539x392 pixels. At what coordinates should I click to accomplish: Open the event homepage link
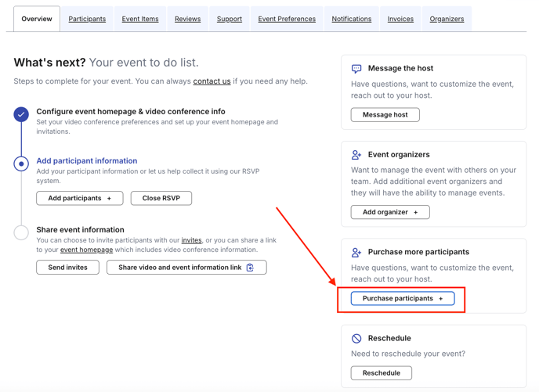pyautogui.click(x=87, y=250)
